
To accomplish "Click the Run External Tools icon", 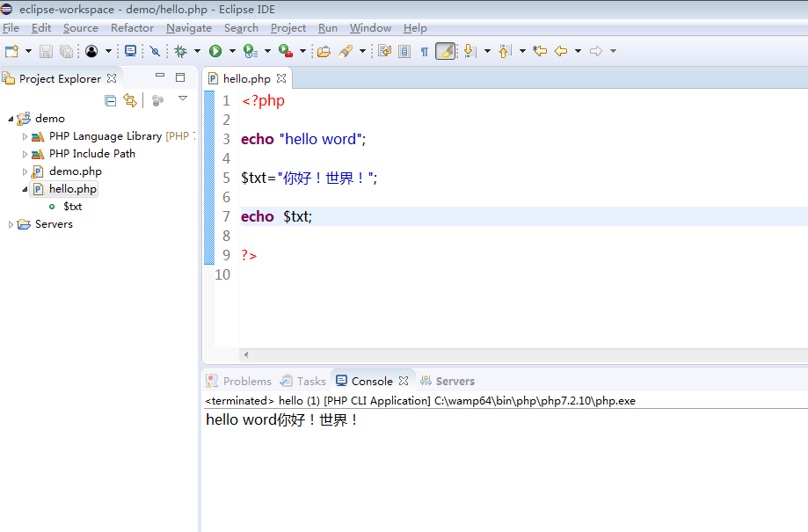I will [x=286, y=51].
